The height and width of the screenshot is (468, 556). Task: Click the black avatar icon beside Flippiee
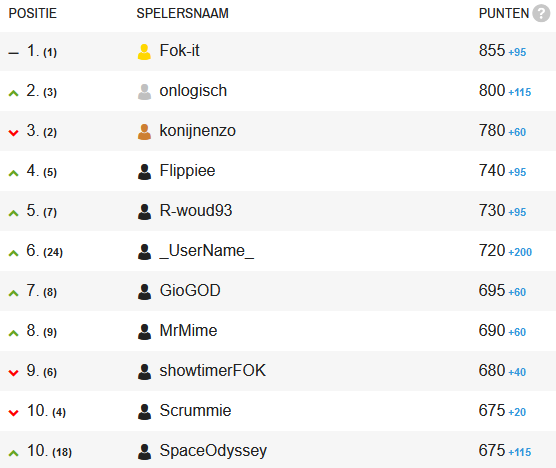pos(144,172)
